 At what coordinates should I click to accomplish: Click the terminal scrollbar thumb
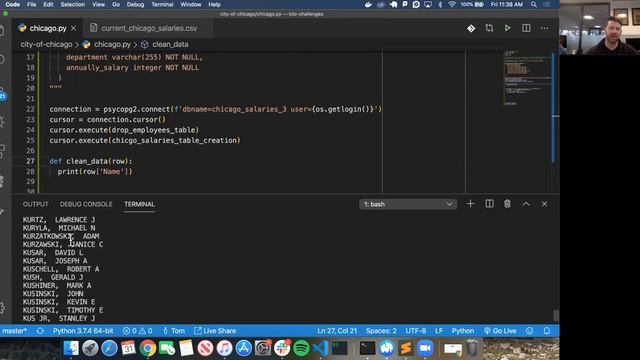(x=556, y=315)
